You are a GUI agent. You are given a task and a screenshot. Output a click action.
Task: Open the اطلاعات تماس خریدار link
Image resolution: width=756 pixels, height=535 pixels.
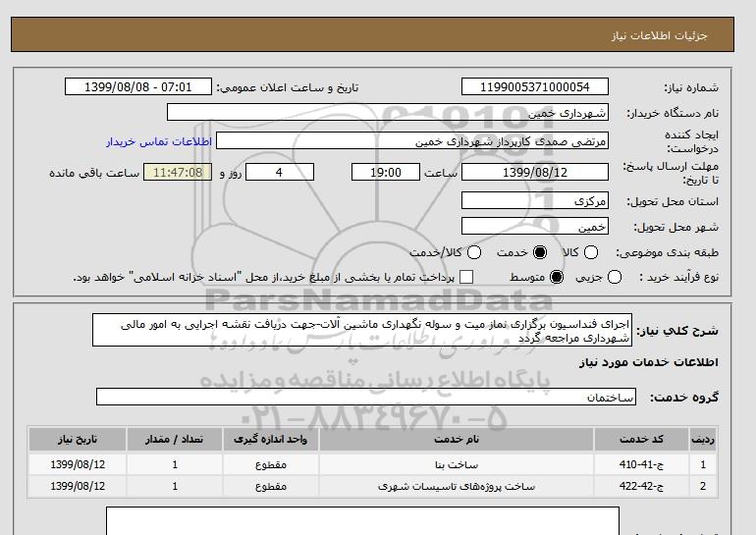click(x=159, y=141)
